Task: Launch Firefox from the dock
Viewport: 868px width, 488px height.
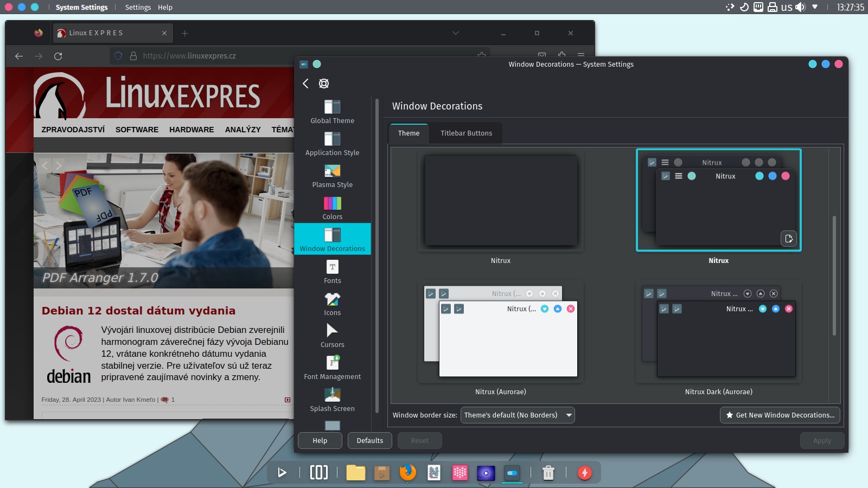Action: [408, 472]
